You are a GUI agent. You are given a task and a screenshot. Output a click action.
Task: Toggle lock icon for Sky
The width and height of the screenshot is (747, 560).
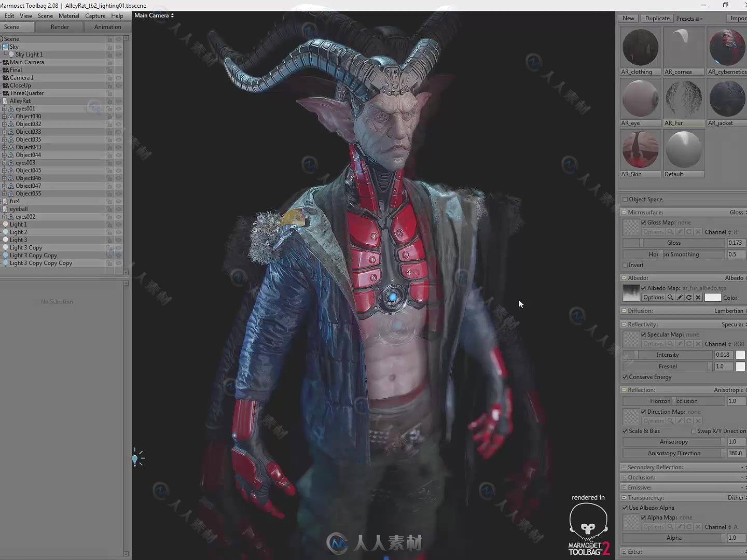(x=109, y=47)
